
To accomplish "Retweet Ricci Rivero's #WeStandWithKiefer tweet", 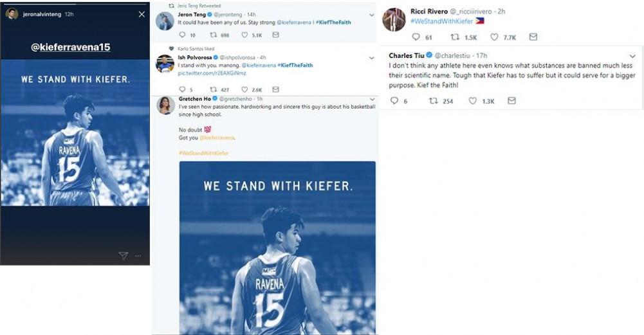I will pyautogui.click(x=455, y=37).
